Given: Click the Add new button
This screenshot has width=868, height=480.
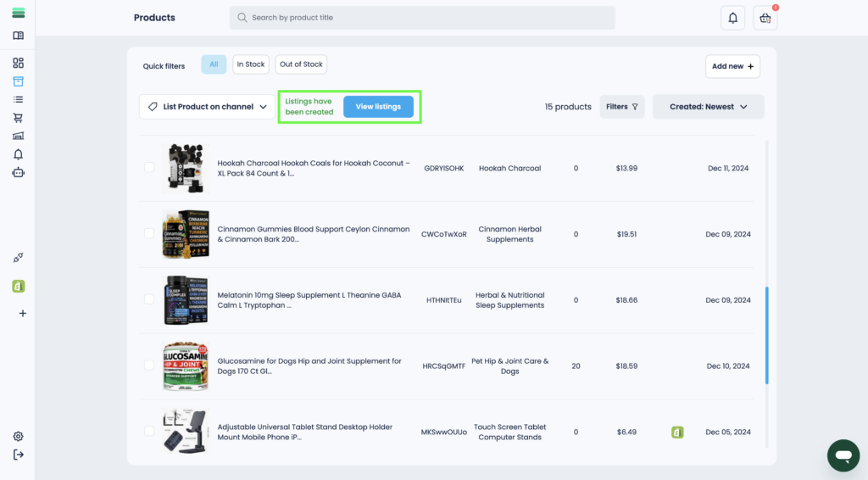Looking at the screenshot, I should click(x=732, y=66).
